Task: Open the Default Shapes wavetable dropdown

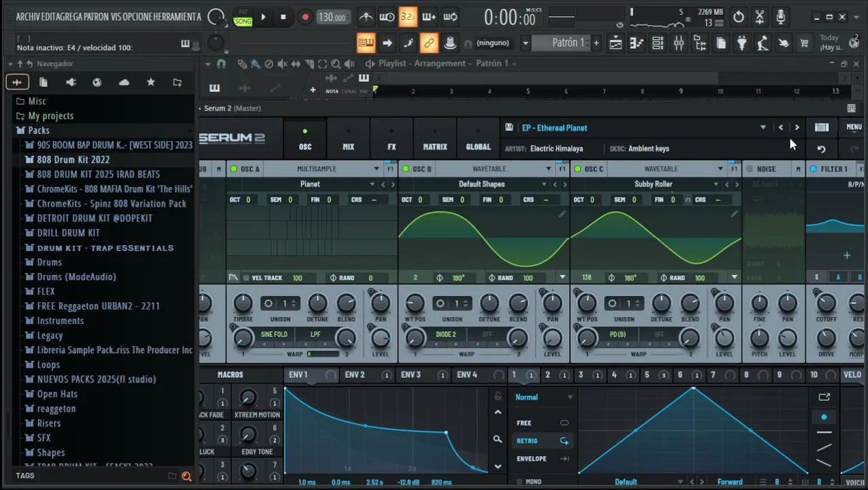Action: click(x=482, y=184)
